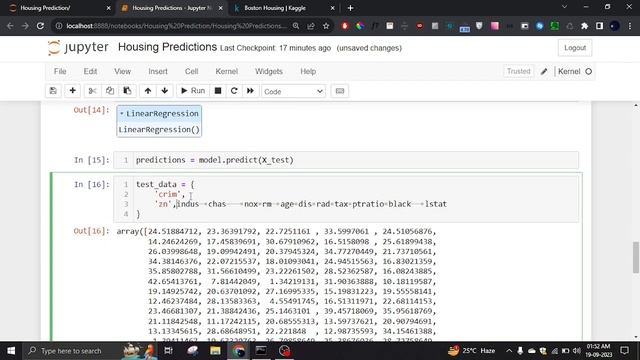Paste cells below icon in toolbar

(127, 91)
